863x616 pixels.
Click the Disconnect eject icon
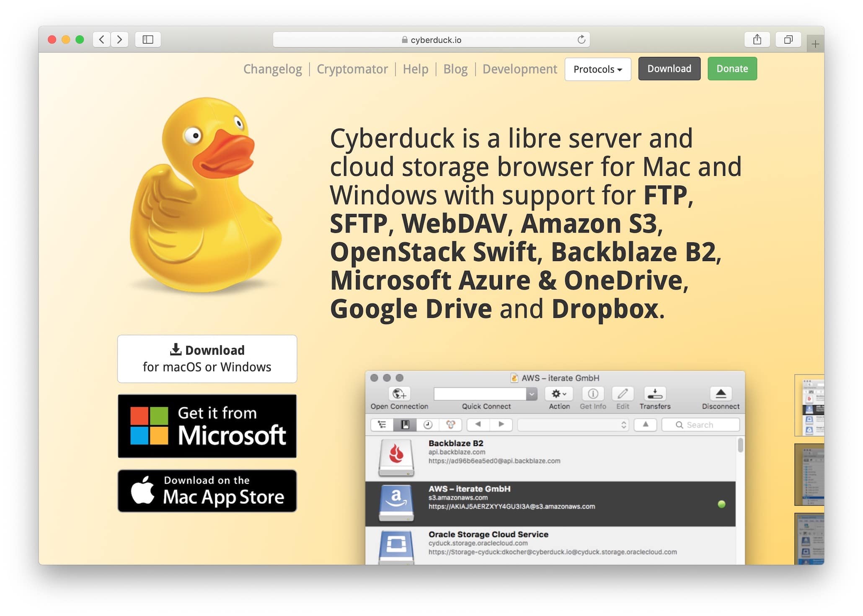click(x=721, y=394)
